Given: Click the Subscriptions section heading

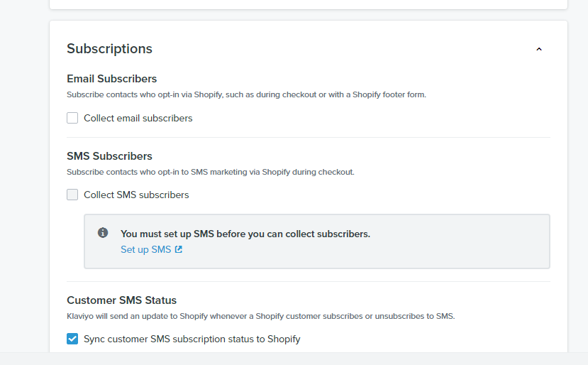Looking at the screenshot, I should [109, 48].
